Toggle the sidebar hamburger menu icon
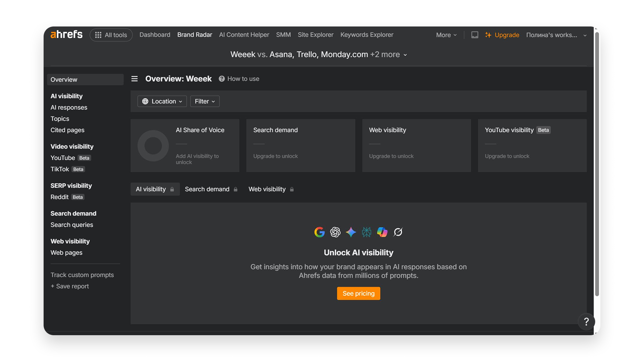 click(135, 79)
